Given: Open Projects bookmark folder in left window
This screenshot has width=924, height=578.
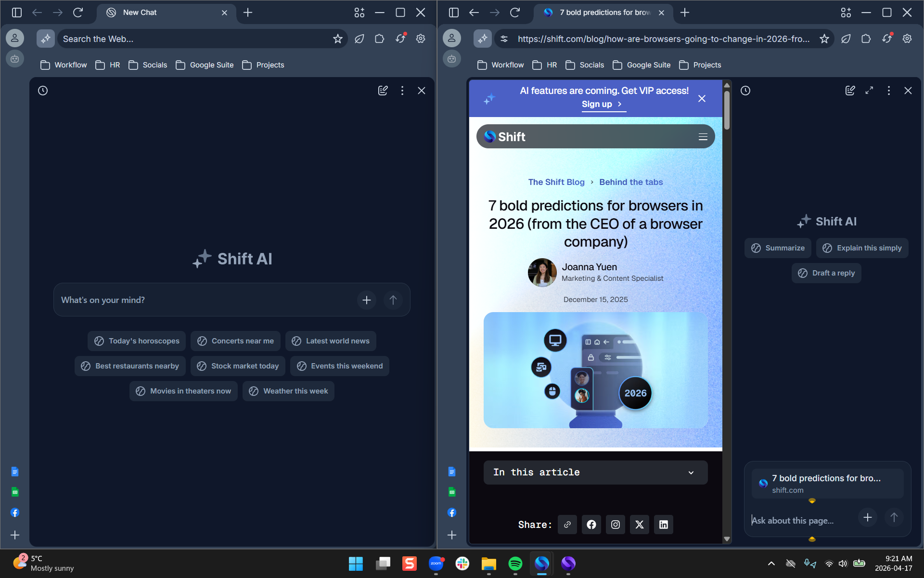Looking at the screenshot, I should pos(263,65).
